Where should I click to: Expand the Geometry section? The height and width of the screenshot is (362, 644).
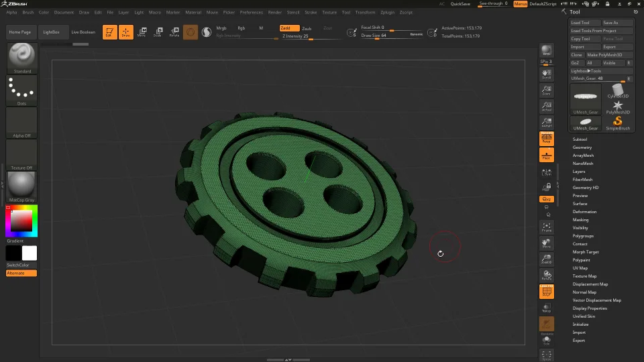click(582, 147)
